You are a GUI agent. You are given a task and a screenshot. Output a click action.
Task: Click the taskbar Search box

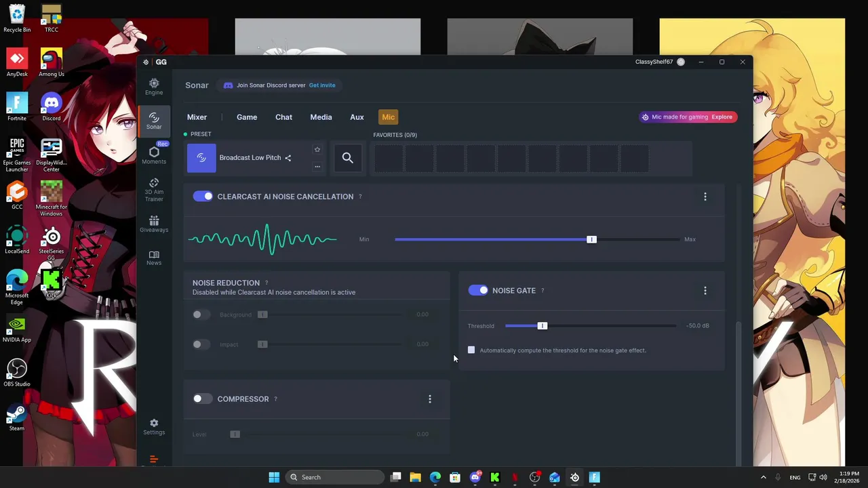pos(334,477)
